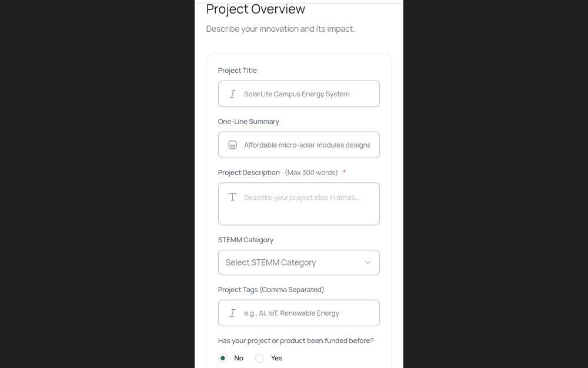Click the text-cursor icon in Project Tags

(x=232, y=313)
